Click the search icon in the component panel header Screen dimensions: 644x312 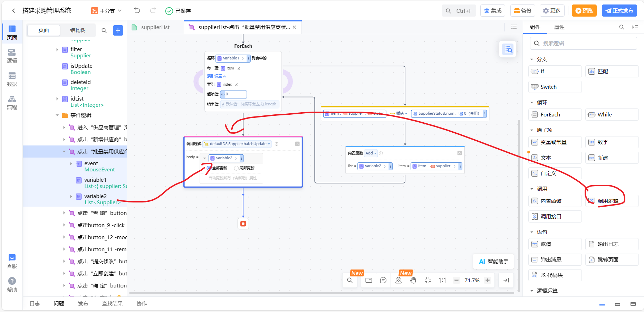point(622,27)
